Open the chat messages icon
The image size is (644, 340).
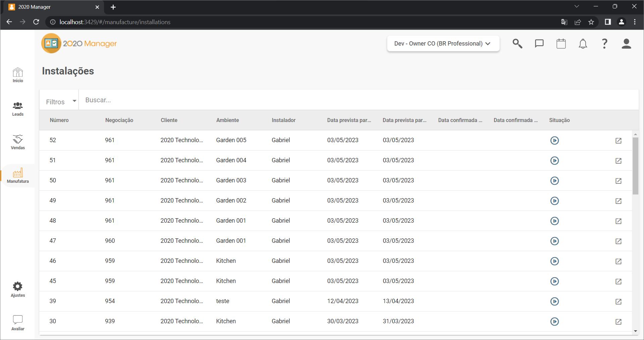tap(539, 44)
